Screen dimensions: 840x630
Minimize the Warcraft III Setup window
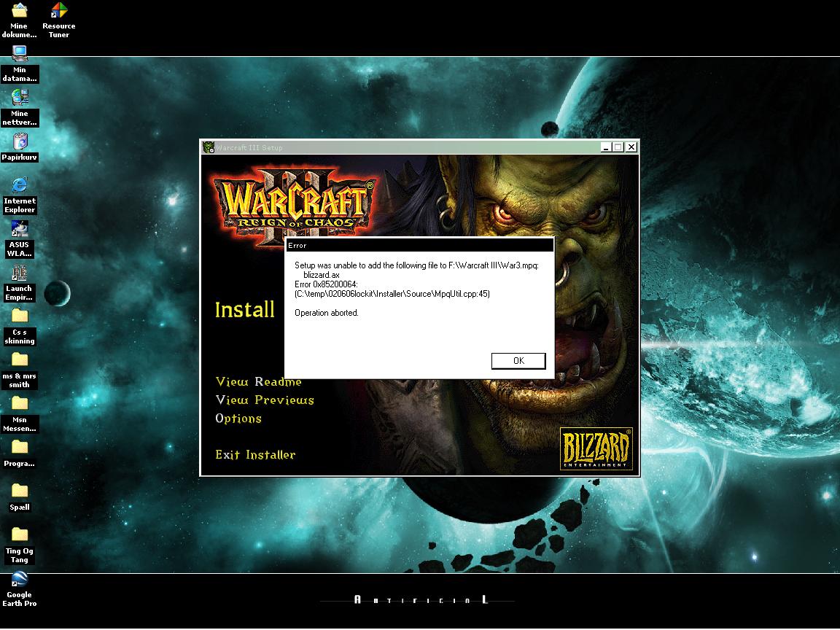[x=606, y=147]
